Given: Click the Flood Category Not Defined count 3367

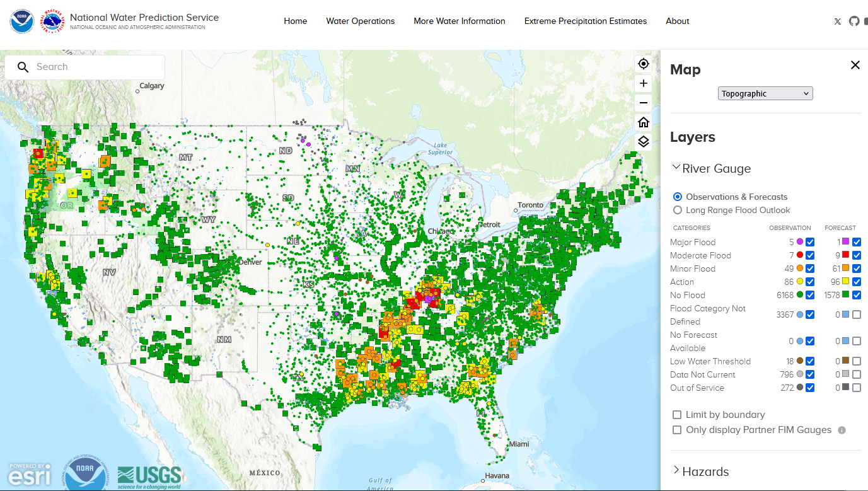Looking at the screenshot, I should point(785,315).
